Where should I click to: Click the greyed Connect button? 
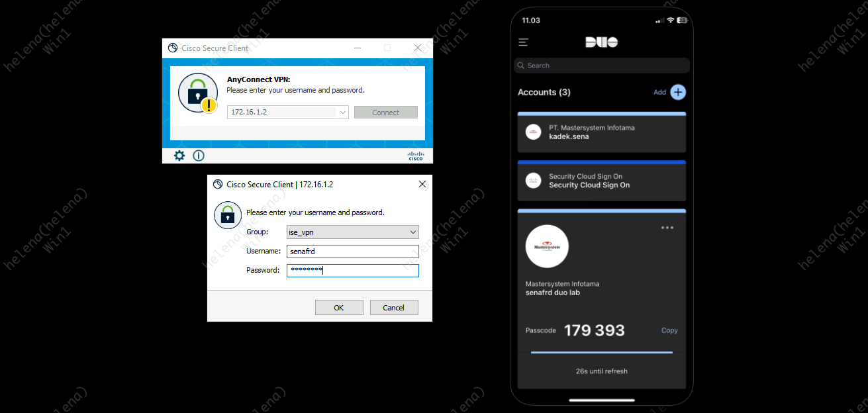(385, 113)
